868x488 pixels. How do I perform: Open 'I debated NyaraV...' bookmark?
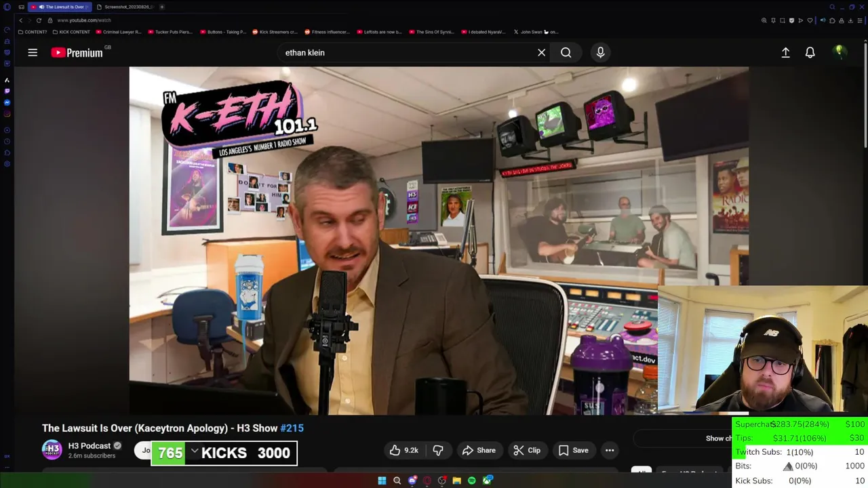(x=484, y=32)
